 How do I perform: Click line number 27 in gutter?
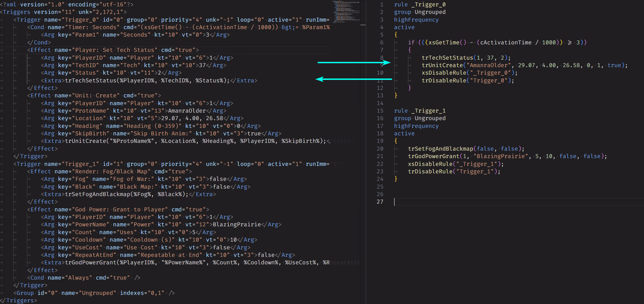pos(380,202)
